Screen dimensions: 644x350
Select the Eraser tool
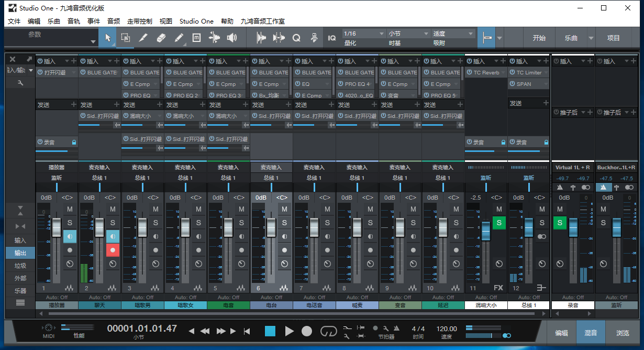pyautogui.click(x=161, y=38)
